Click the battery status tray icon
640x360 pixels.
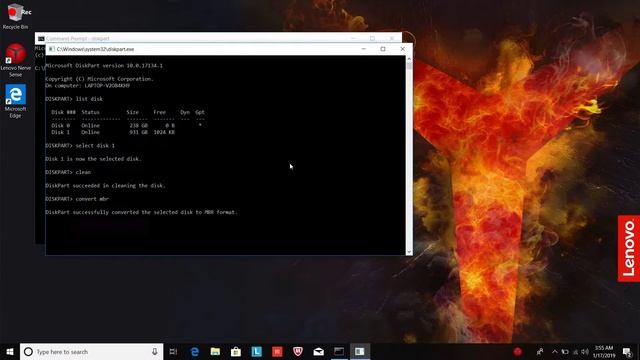pos(565,351)
